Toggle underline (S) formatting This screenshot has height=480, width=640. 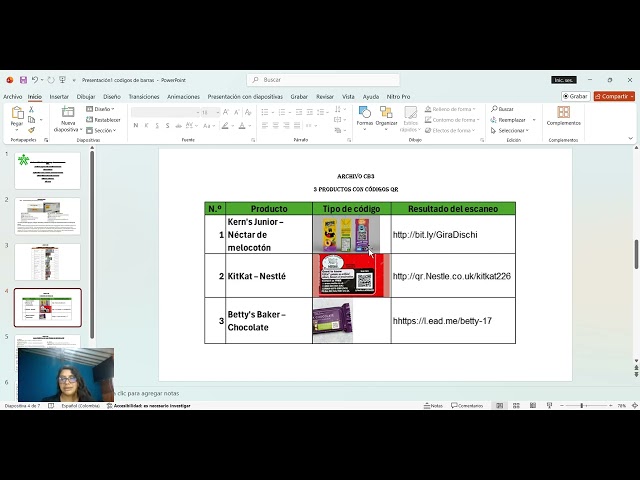click(157, 126)
